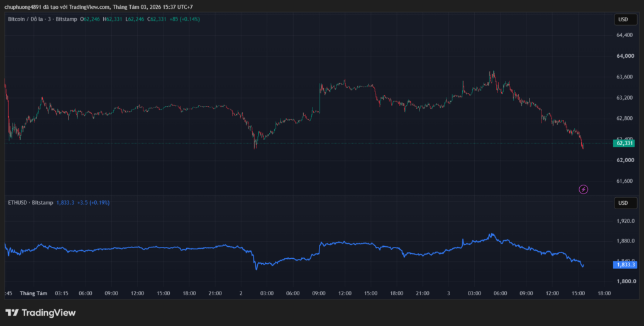644x326 pixels.
Task: Select the green 62,331 current price label
Action: point(624,143)
